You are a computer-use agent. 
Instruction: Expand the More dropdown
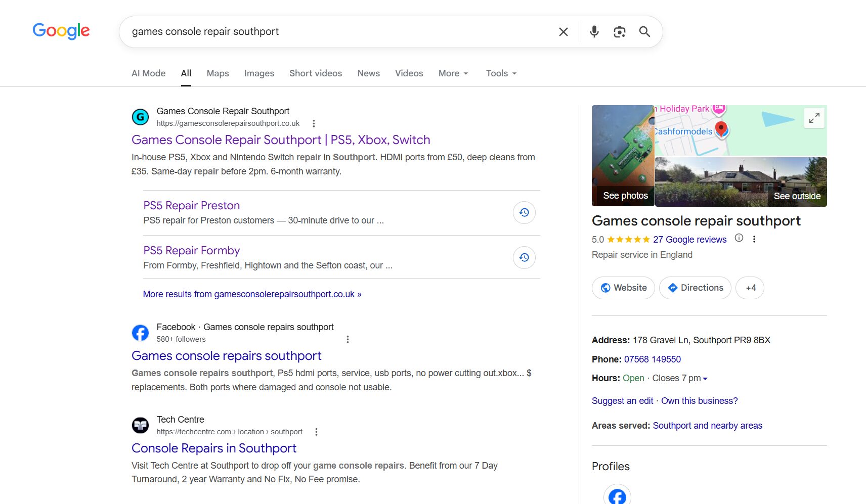point(453,73)
